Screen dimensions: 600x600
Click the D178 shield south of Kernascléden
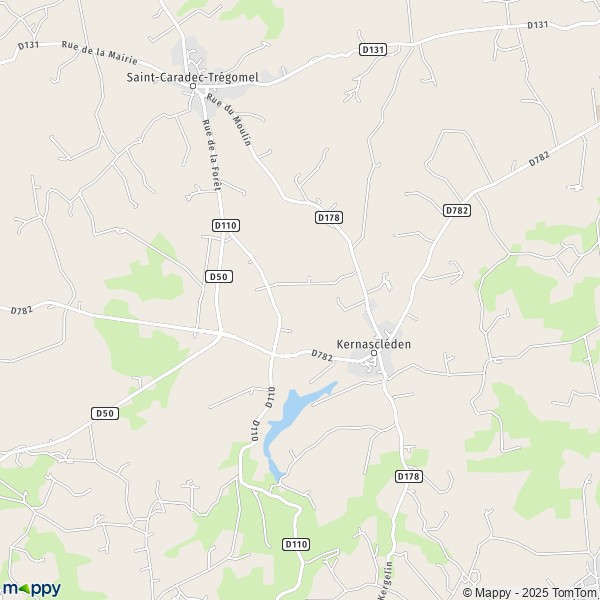(409, 476)
